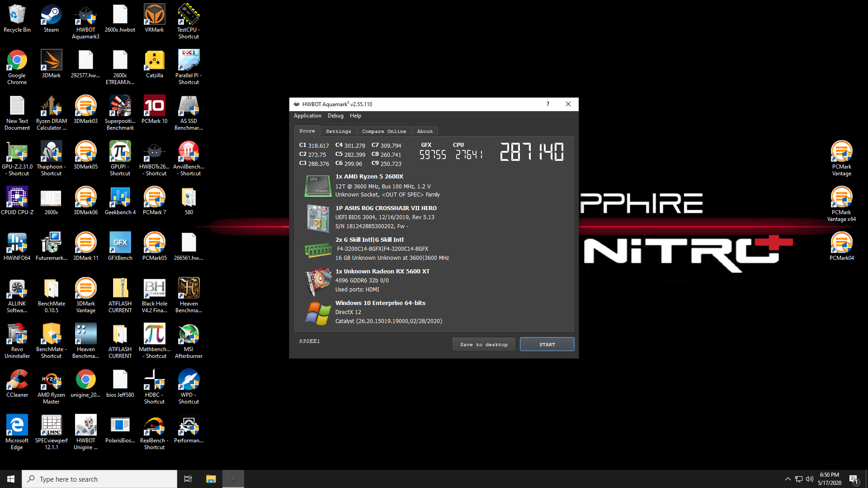Click the Windows logo icon beside Windows 10 Enterprise
Screen dimensions: 868x488
click(318, 313)
